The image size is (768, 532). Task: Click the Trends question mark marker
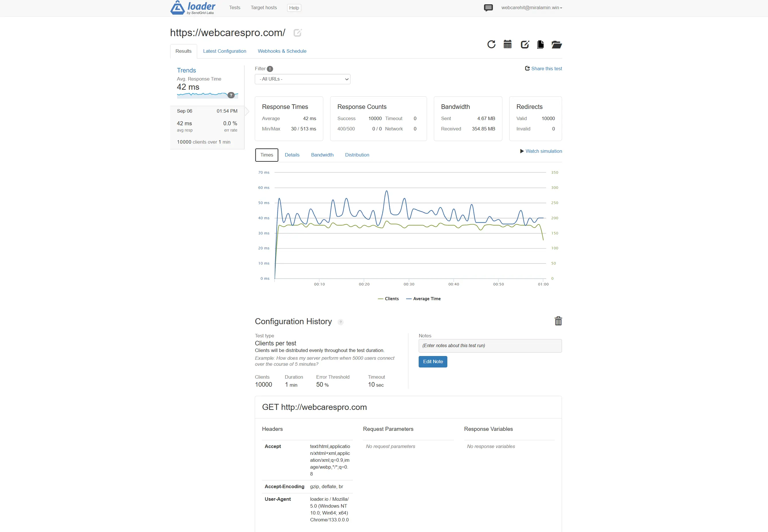click(x=231, y=95)
